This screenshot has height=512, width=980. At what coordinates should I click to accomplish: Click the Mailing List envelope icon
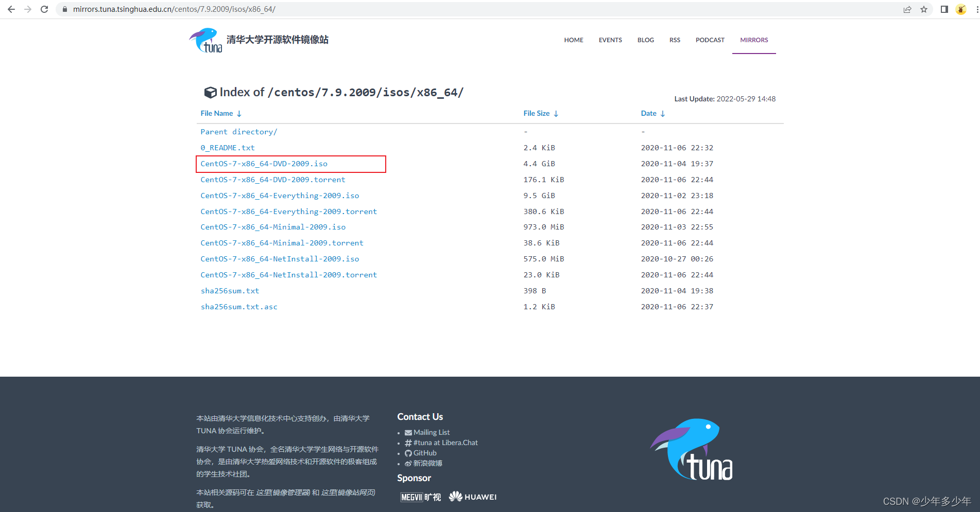pos(408,433)
